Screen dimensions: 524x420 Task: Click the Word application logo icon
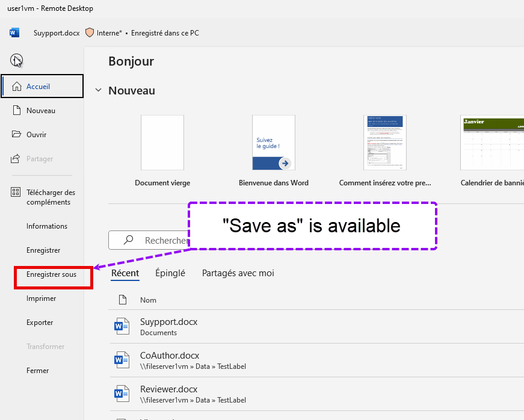tap(14, 32)
